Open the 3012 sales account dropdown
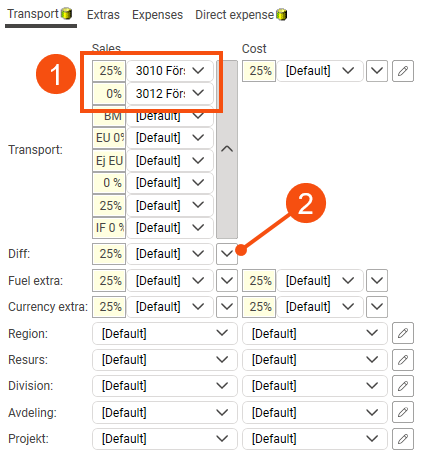The image size is (421, 456). click(170, 93)
